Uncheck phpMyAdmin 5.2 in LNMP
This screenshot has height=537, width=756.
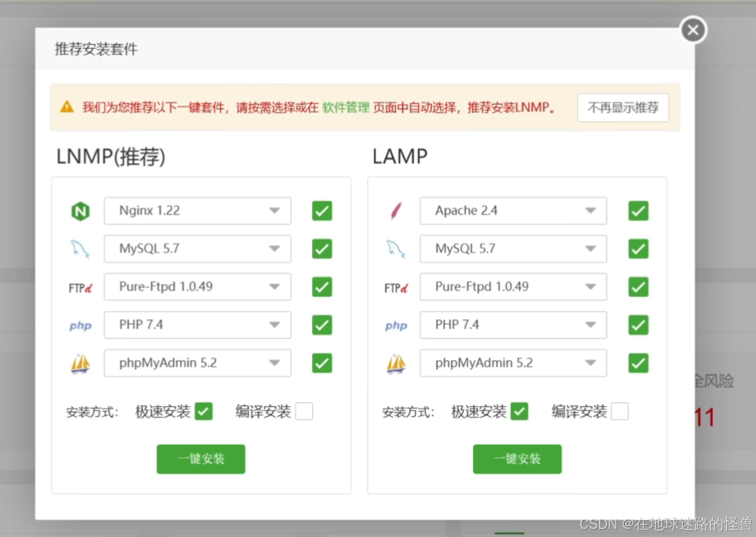click(322, 363)
